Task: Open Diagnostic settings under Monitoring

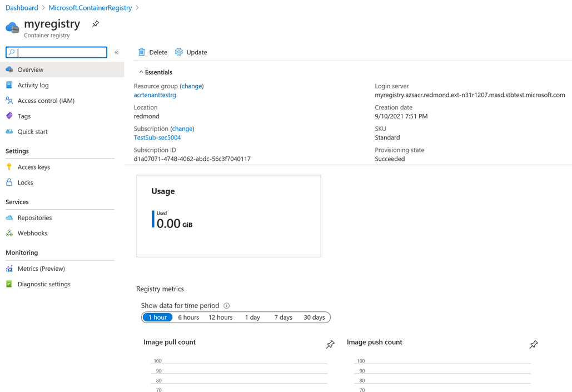Action: click(62, 284)
